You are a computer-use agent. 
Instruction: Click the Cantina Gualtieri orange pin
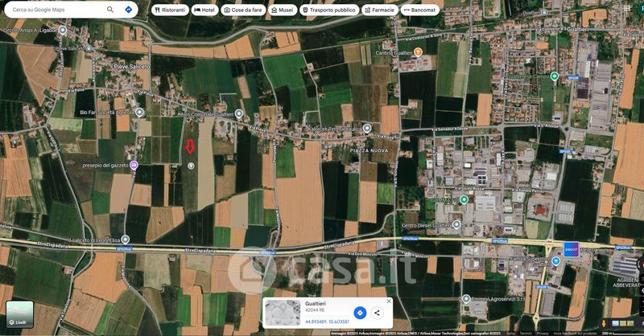419,51
